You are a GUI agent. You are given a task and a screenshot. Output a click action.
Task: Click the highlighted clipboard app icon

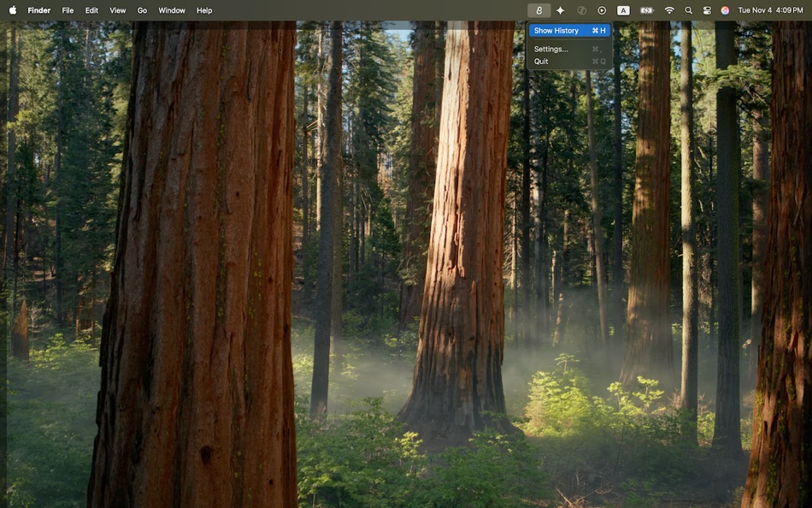click(x=538, y=9)
